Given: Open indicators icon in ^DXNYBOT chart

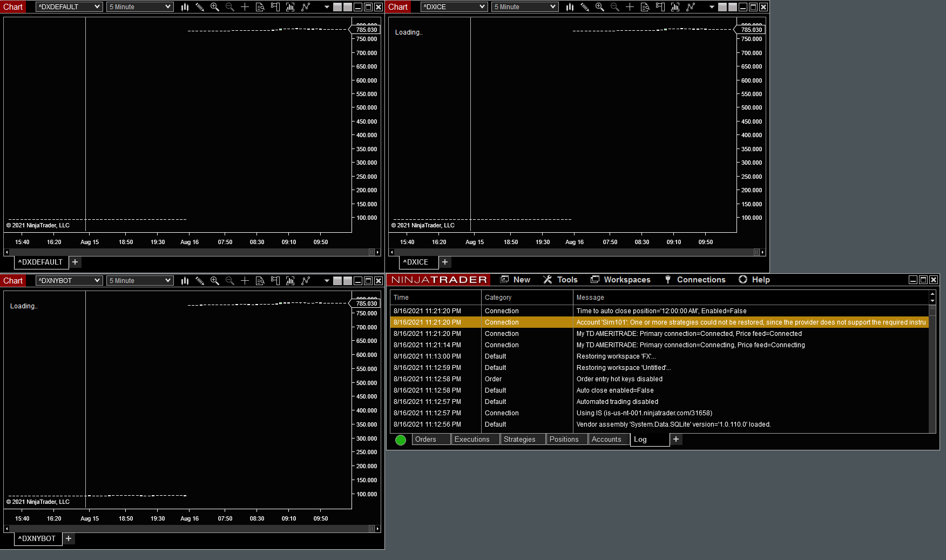Looking at the screenshot, I should [x=290, y=281].
